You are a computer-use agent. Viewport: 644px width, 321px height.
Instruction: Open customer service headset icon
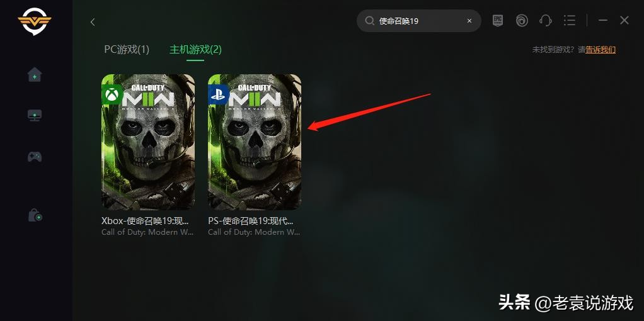[x=546, y=21]
